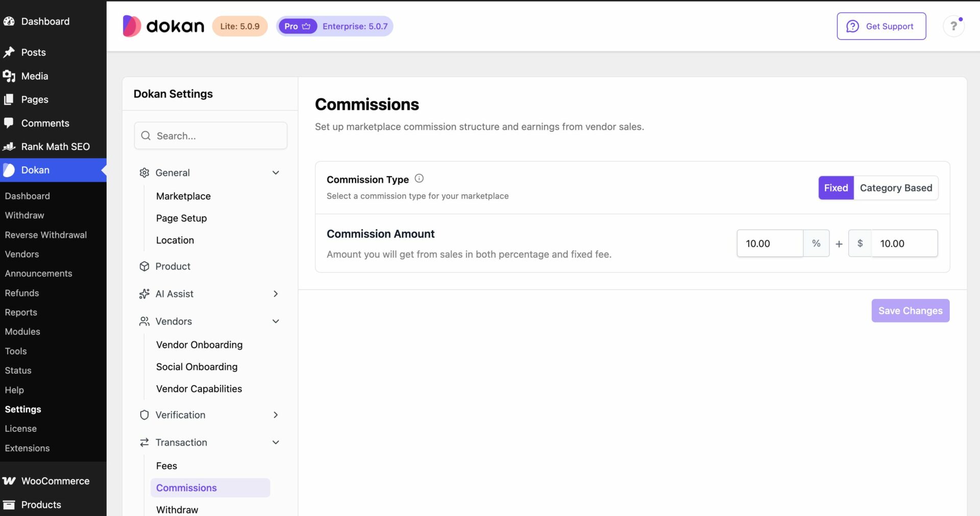This screenshot has width=980, height=516.
Task: Switch commission type to Category Based
Action: coord(896,188)
